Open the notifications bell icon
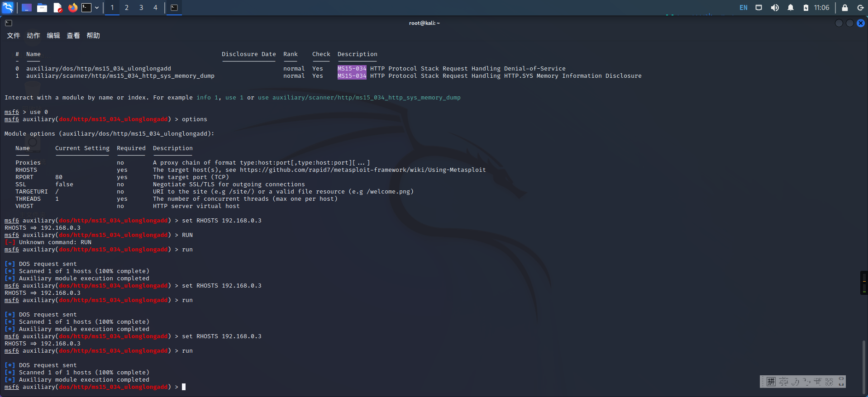Viewport: 868px width, 397px height. (791, 8)
